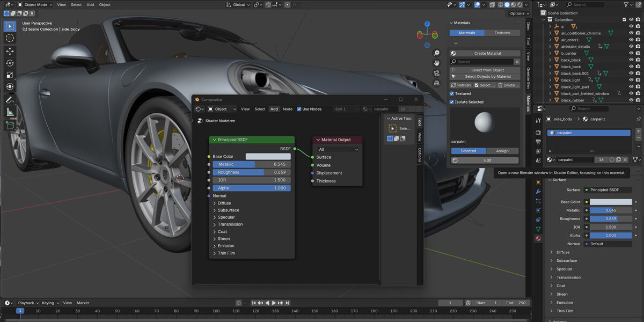Open the Node menu in the Compositor window
Viewport: 644px width, 322px height.
(x=288, y=109)
